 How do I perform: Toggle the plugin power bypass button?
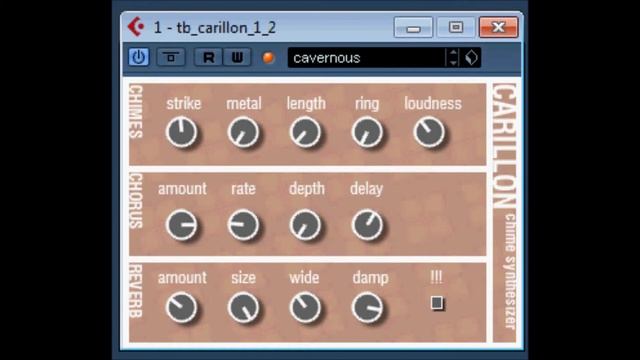138,57
